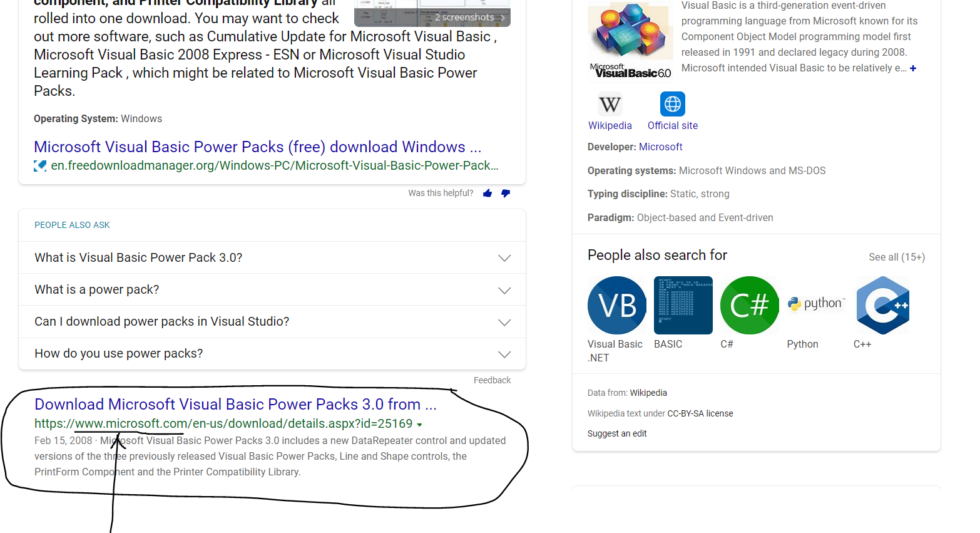Image resolution: width=980 pixels, height=533 pixels.
Task: Expand 'How do you use power packs?'
Action: tap(272, 353)
